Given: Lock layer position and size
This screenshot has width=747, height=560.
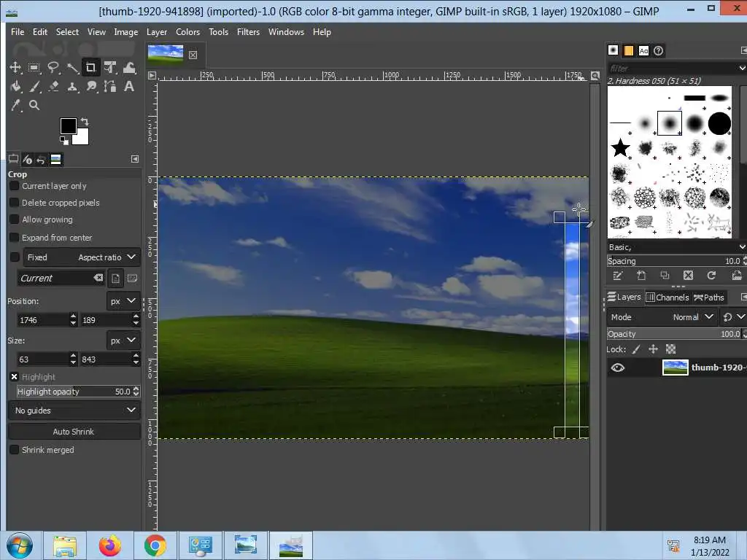Looking at the screenshot, I should click(653, 349).
